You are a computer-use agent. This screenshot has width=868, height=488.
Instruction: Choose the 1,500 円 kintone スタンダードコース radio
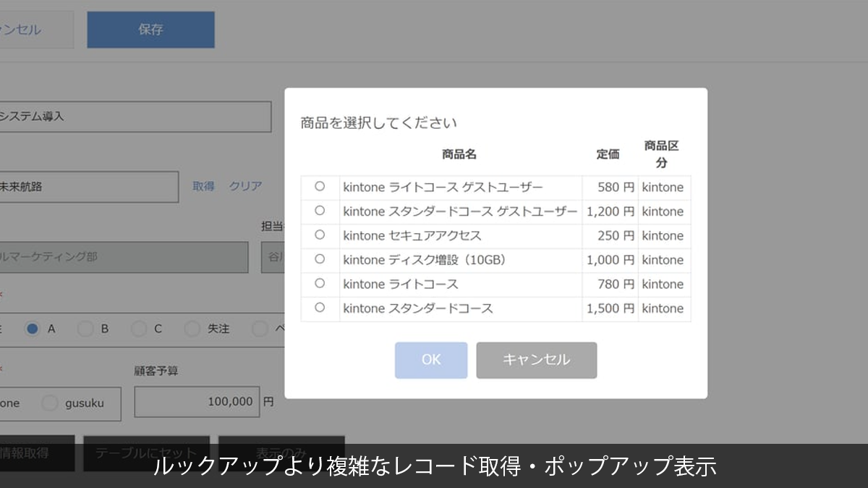point(320,308)
